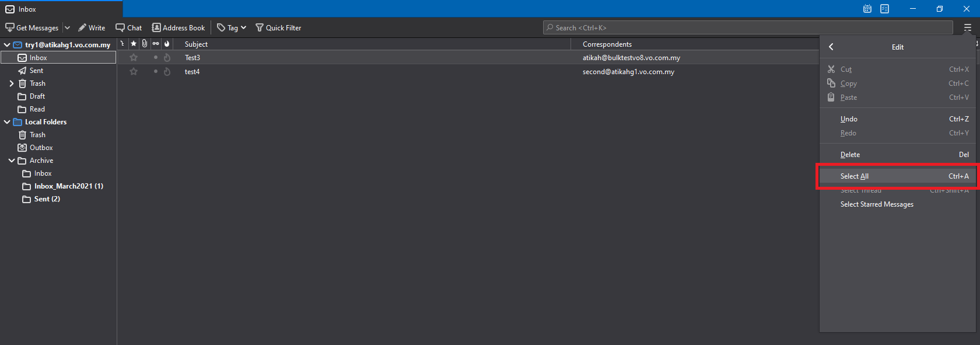Click the hamburger app menu icon
The height and width of the screenshot is (345, 980).
pos(968,27)
